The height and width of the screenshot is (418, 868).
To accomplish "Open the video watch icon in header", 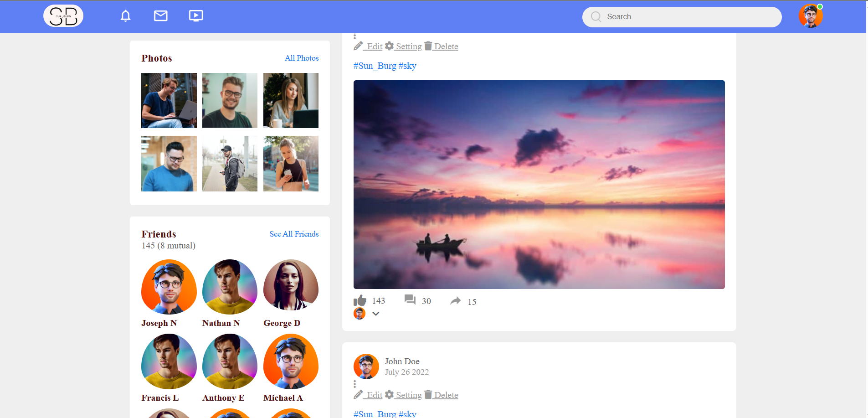I will click(196, 16).
